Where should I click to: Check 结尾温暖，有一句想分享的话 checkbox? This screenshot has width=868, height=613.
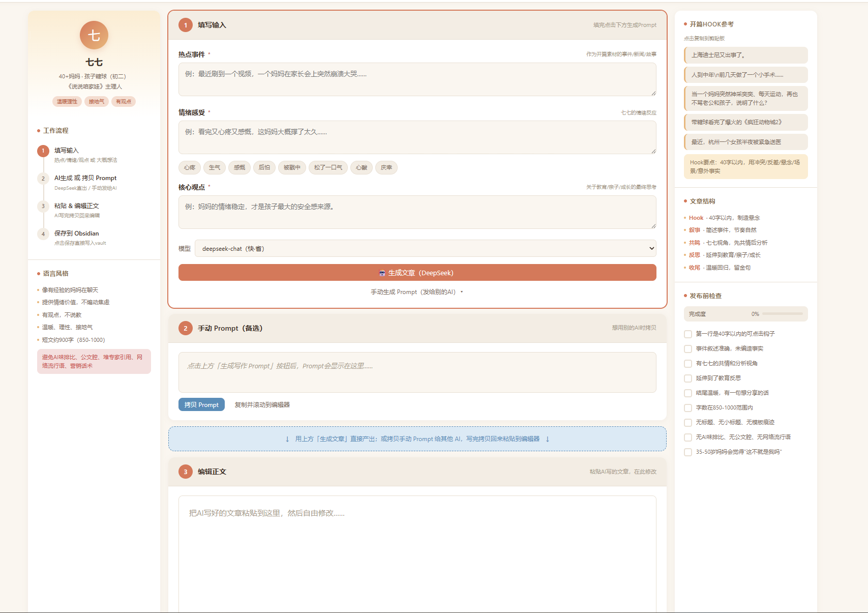(688, 393)
